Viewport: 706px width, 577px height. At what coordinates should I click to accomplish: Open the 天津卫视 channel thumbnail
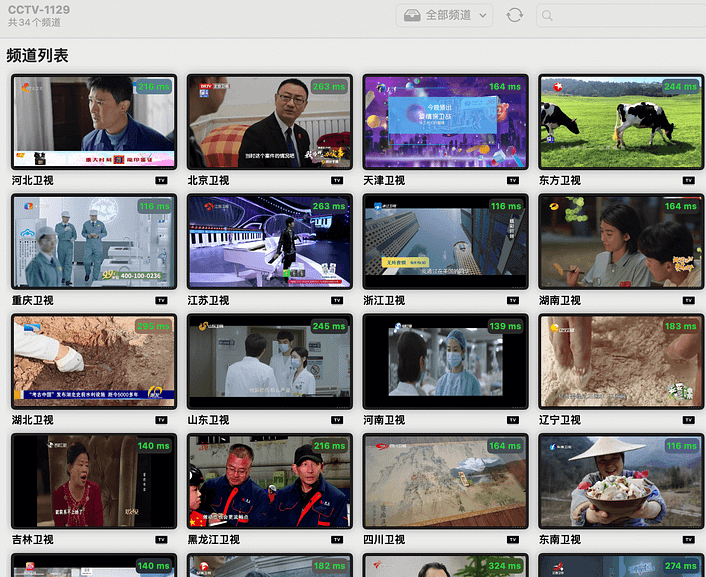(x=445, y=122)
